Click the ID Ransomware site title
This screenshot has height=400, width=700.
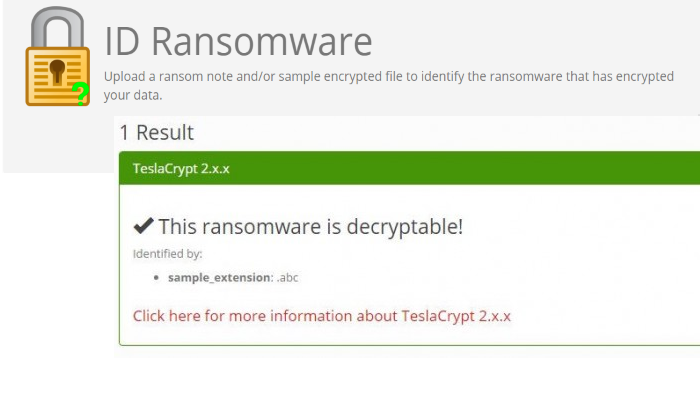coord(239,41)
